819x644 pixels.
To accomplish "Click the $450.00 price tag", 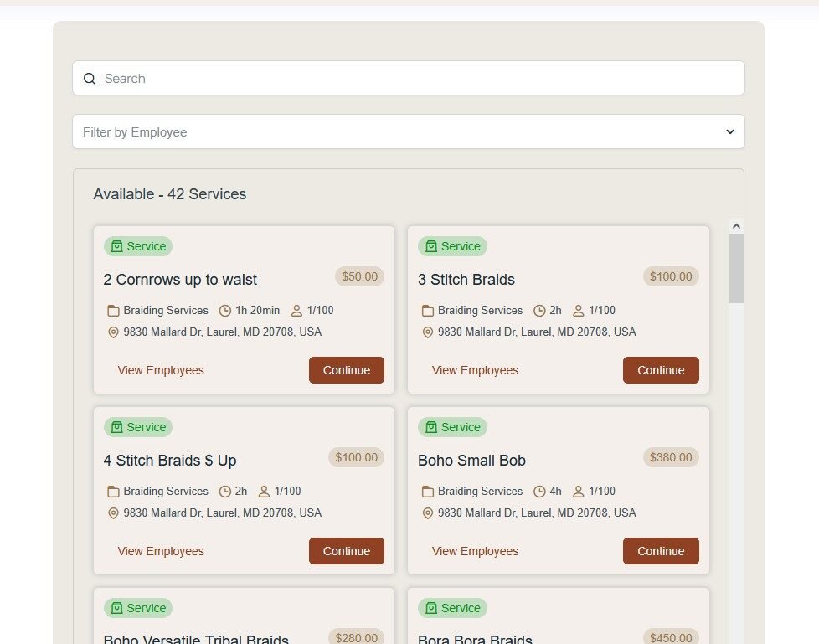I will click(671, 637).
